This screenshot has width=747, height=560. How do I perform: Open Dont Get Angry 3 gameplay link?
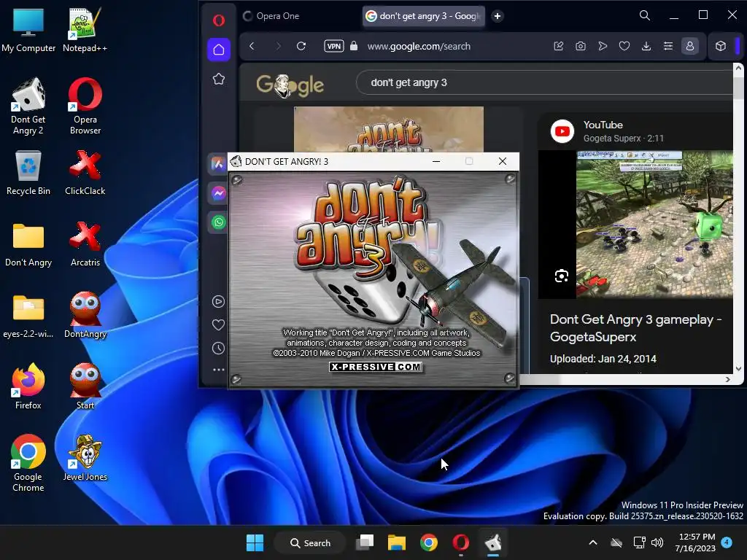pyautogui.click(x=635, y=327)
